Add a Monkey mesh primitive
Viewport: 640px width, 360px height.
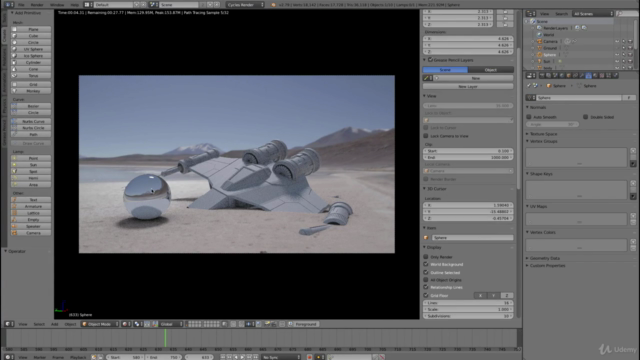tap(31, 91)
